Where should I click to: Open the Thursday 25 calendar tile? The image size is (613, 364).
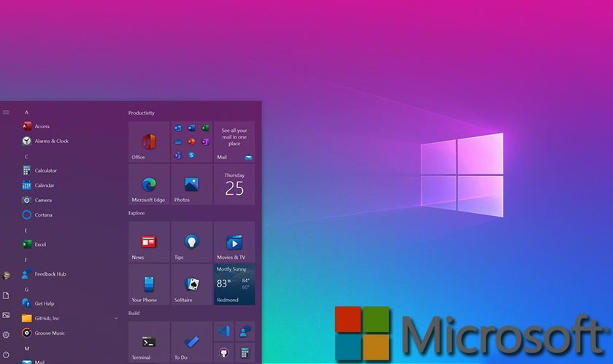[x=234, y=184]
